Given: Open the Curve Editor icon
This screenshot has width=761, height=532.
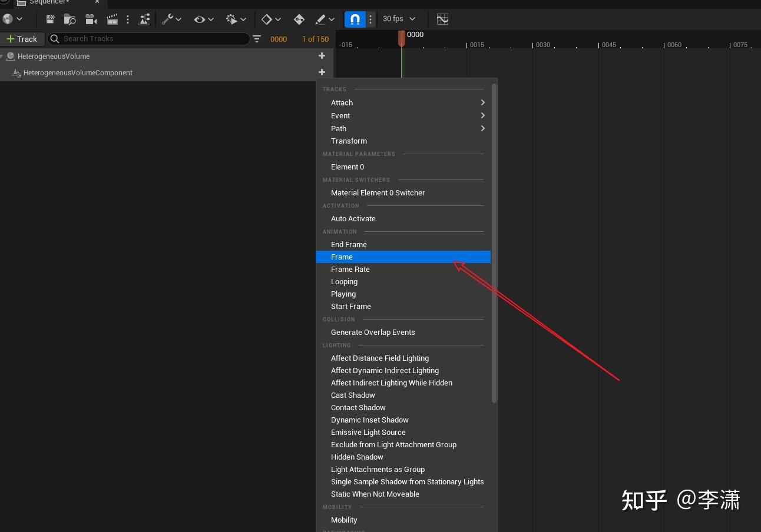Looking at the screenshot, I should [x=442, y=19].
